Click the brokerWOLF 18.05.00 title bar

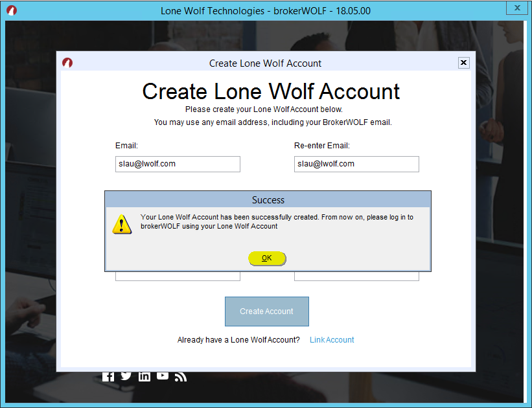(266, 10)
